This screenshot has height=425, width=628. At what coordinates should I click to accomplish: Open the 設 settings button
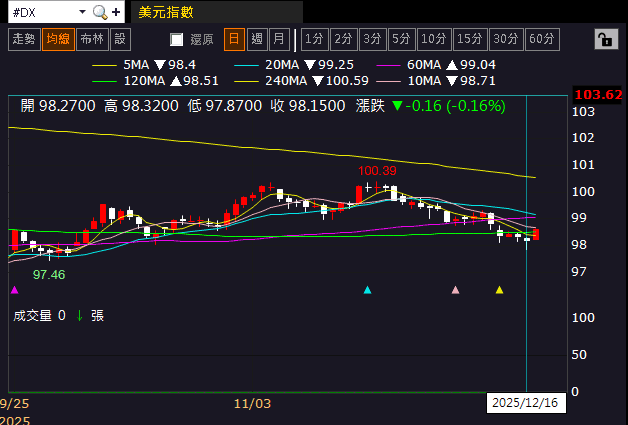[120, 39]
